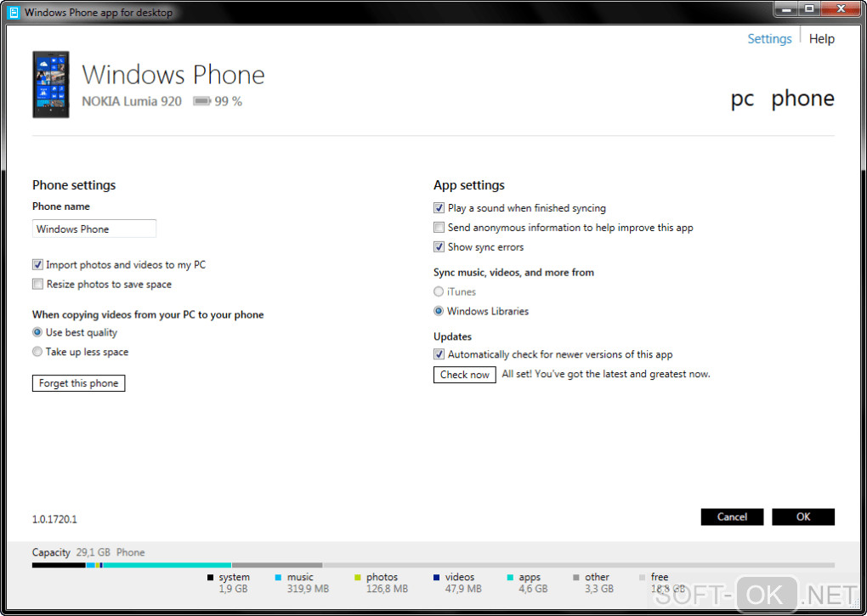
Task: Select Windows Libraries as sync source
Action: (x=439, y=311)
